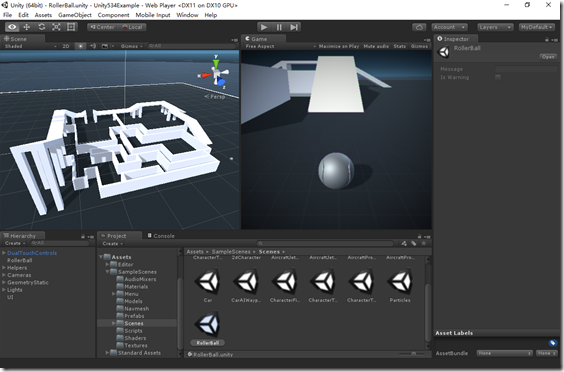Select the Rect transform tool

(x=71, y=27)
